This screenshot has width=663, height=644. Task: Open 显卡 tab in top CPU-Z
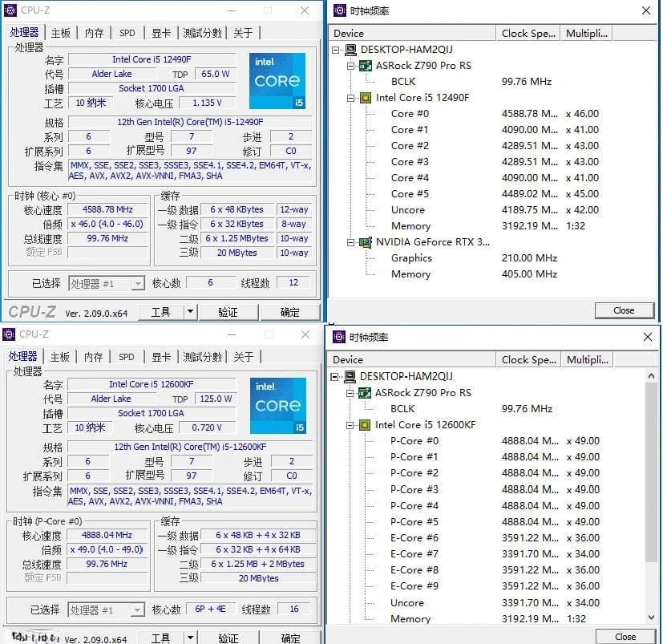point(161,33)
